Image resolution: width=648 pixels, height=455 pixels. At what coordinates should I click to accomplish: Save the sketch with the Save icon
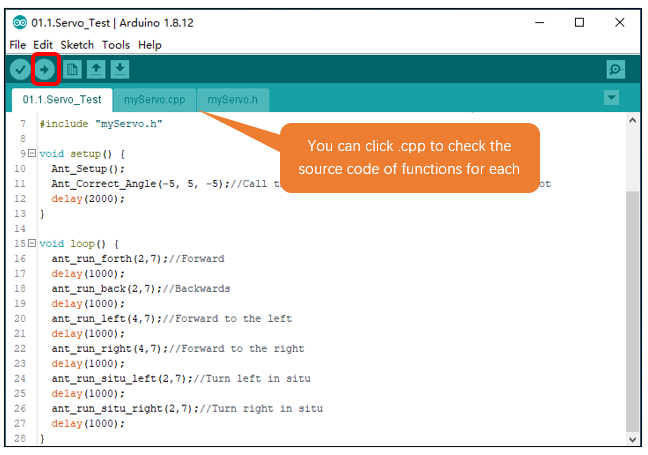click(120, 69)
